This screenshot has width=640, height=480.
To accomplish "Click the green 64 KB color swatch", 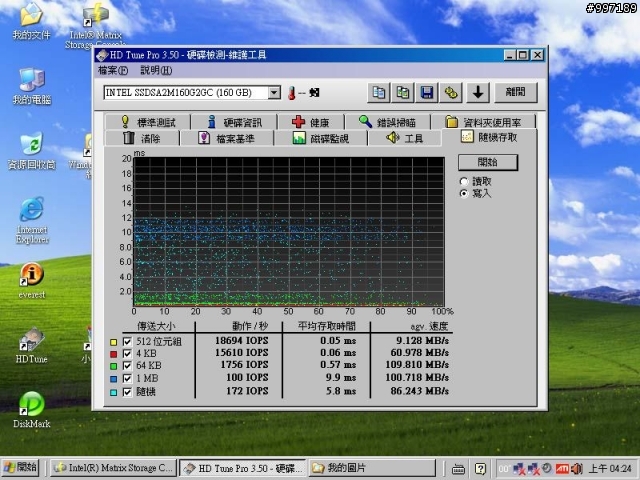I will [113, 366].
